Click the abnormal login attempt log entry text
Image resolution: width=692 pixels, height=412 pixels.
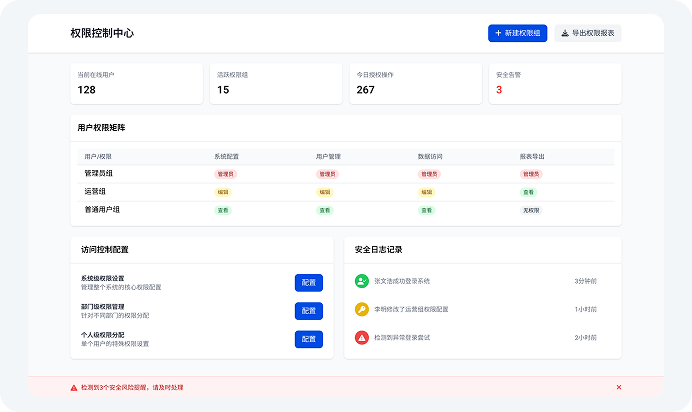tap(402, 337)
